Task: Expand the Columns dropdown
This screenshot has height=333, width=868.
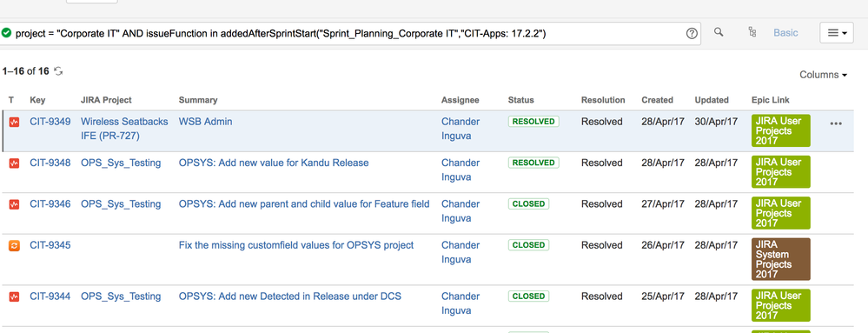Action: tap(823, 75)
